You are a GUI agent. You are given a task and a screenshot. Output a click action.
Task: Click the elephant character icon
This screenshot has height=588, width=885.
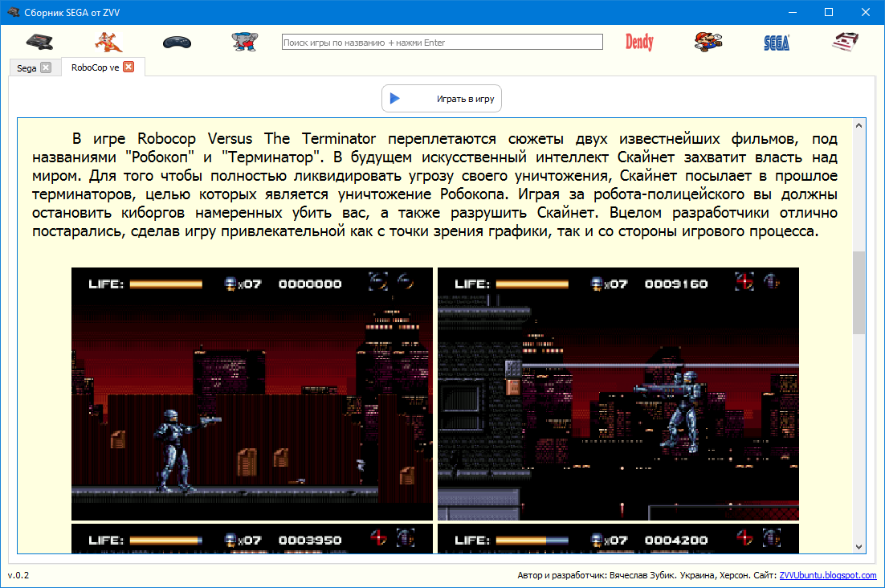pyautogui.click(x=245, y=42)
